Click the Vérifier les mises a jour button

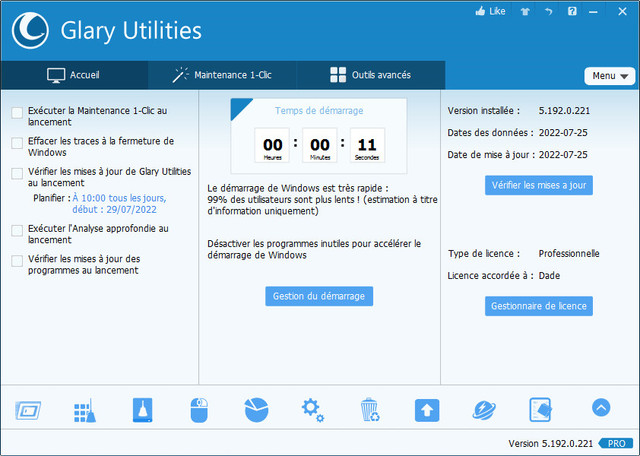point(539,185)
